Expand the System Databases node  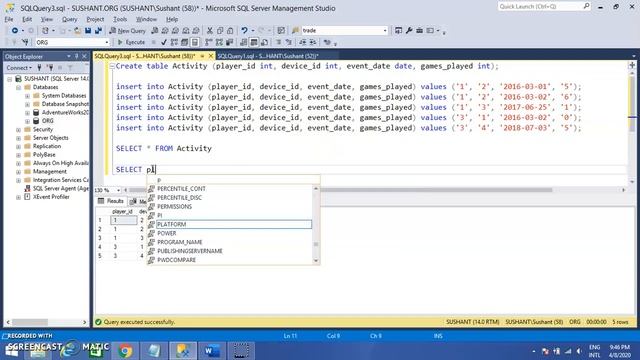[x=27, y=96]
